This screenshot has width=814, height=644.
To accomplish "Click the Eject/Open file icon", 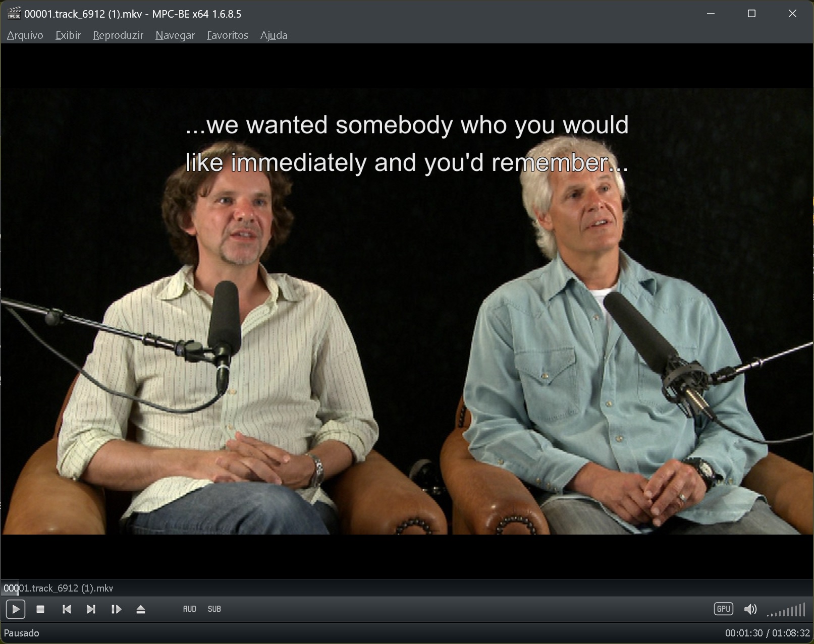I will tap(141, 609).
